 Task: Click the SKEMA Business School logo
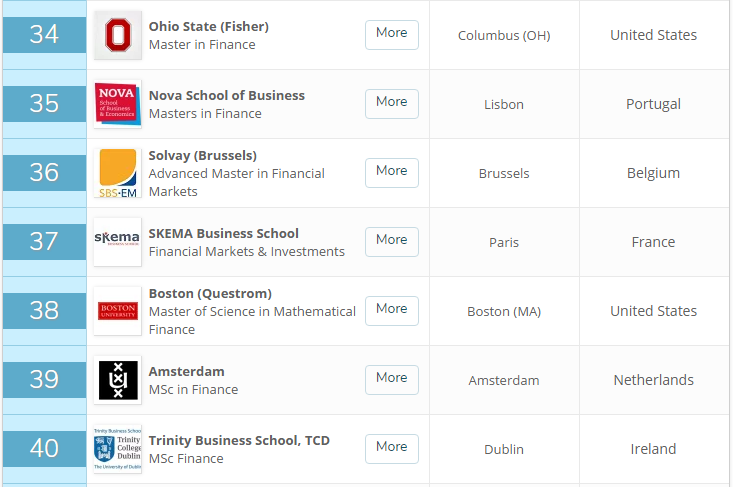(118, 242)
